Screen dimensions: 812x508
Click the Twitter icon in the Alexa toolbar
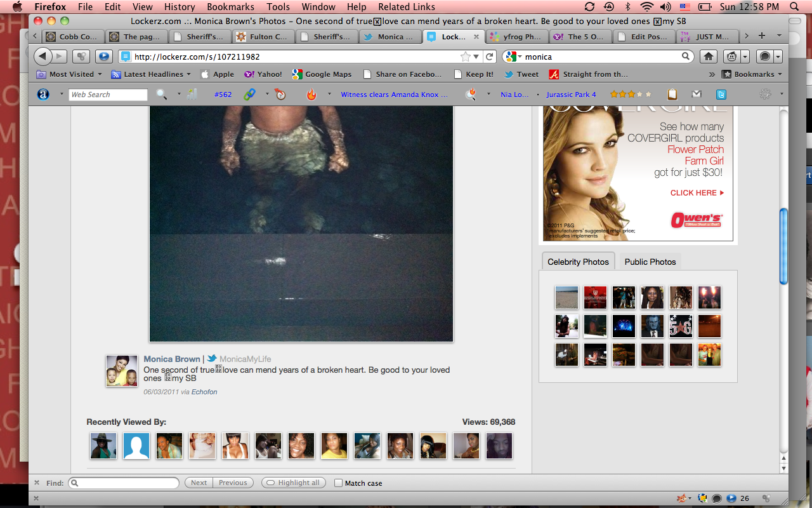(721, 95)
